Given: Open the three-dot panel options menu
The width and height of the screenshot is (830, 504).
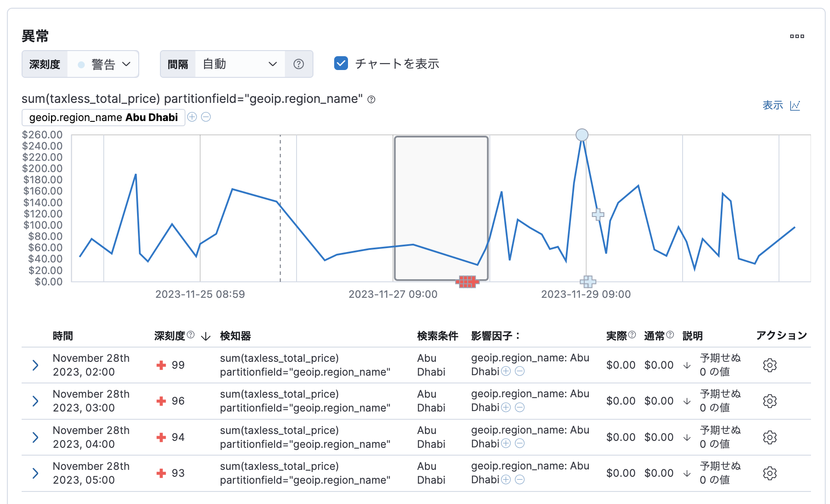Looking at the screenshot, I should 797,36.
